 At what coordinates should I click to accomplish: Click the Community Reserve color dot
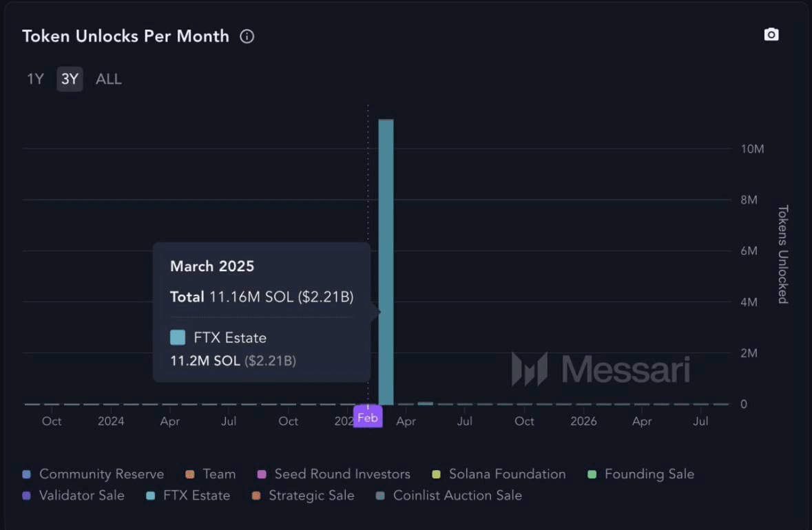click(26, 474)
